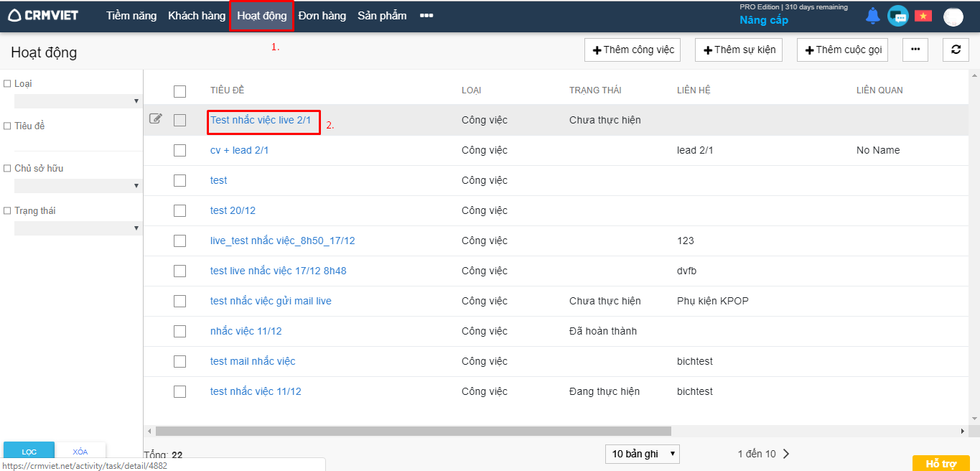This screenshot has width=980, height=471.
Task: Open the '10 bản ghi' page size dropdown
Action: click(642, 454)
